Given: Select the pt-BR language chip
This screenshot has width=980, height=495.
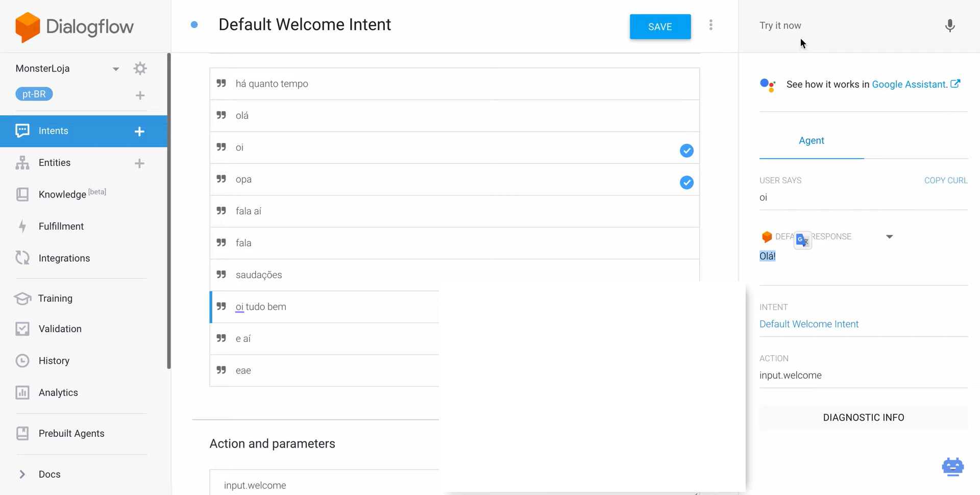Looking at the screenshot, I should pos(34,94).
